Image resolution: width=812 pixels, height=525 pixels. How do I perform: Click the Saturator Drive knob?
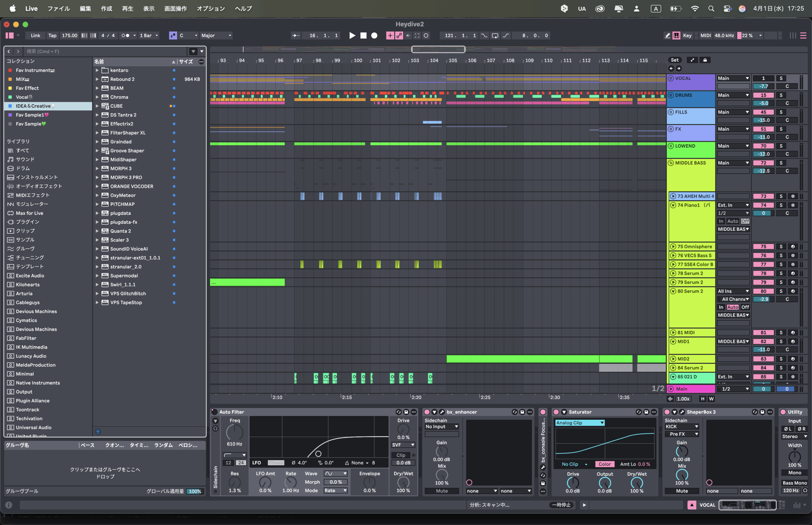point(573,482)
